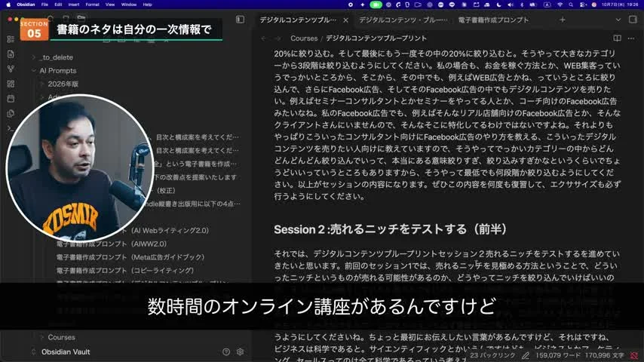Open note 電子書籍作成プロンプト (Meta広告ガイドブック)
This screenshot has height=362, width=644.
(130, 257)
